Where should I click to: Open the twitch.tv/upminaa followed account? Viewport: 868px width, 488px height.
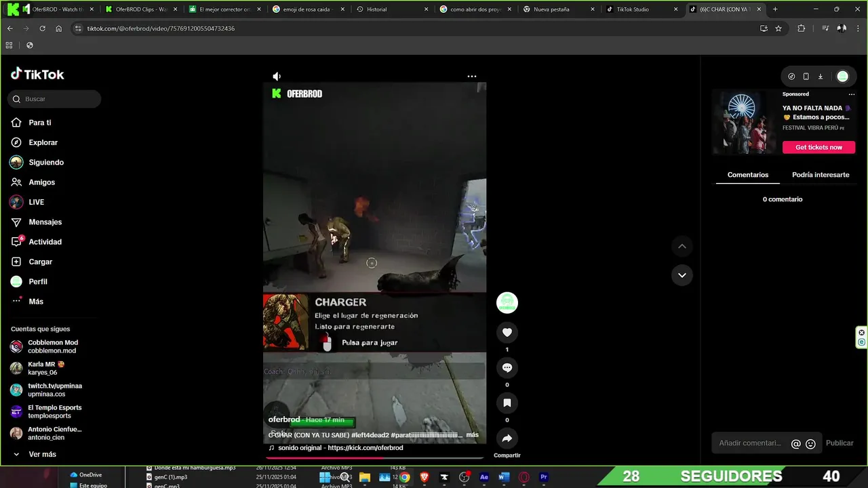(54, 390)
